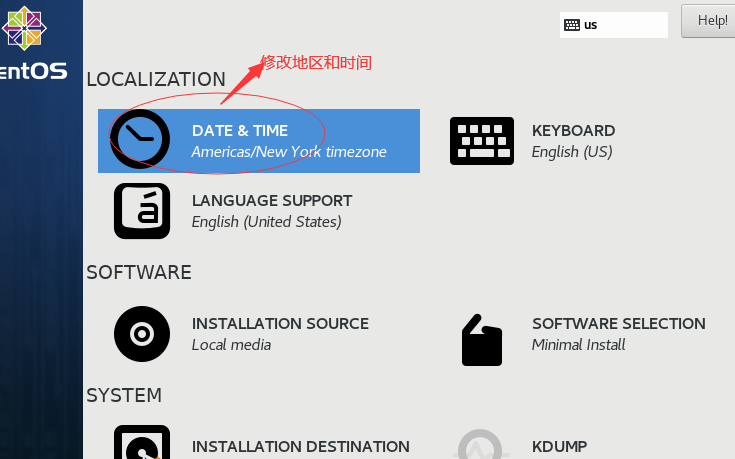Click the us keyboard layout indicator
735x459 pixels.
coord(614,25)
